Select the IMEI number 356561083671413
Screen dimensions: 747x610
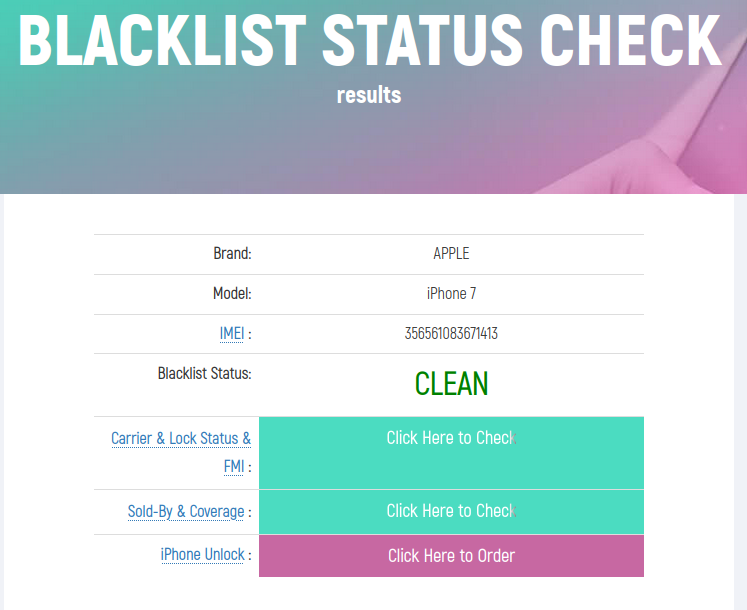click(x=451, y=334)
